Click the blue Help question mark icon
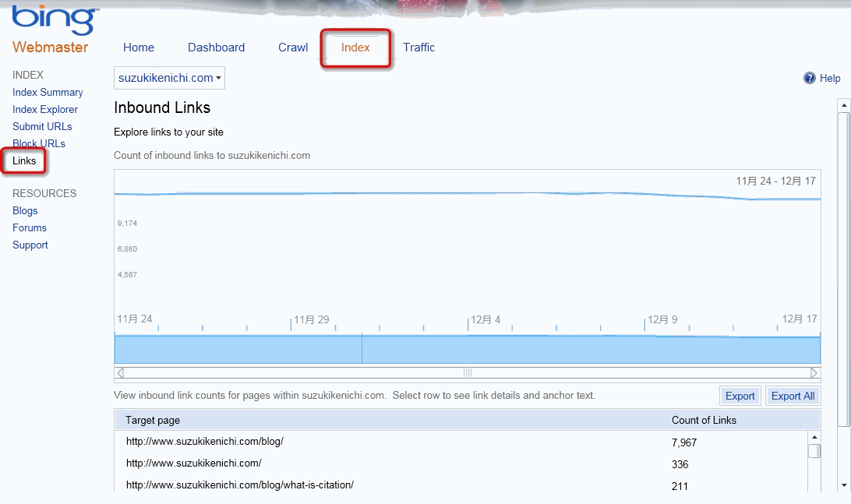This screenshot has height=504, width=851. click(809, 78)
